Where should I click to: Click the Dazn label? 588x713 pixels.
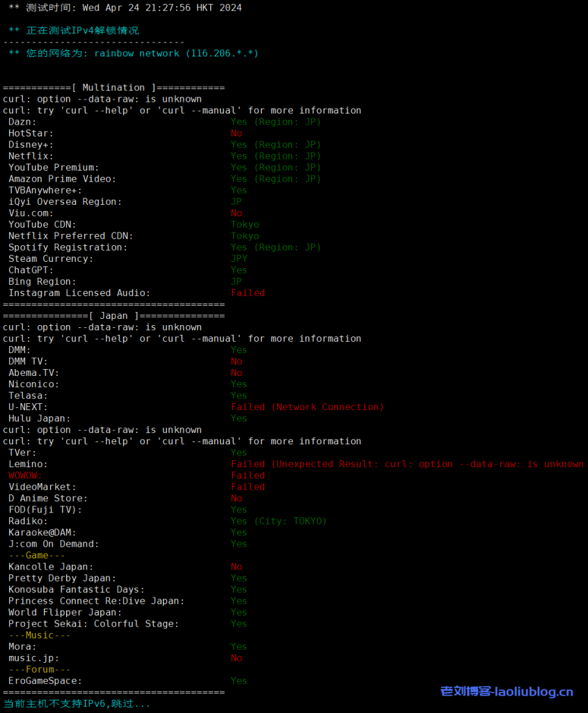pos(22,122)
